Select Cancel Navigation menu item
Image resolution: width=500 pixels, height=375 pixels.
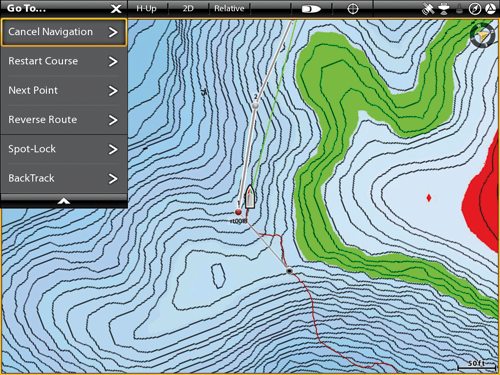click(64, 32)
